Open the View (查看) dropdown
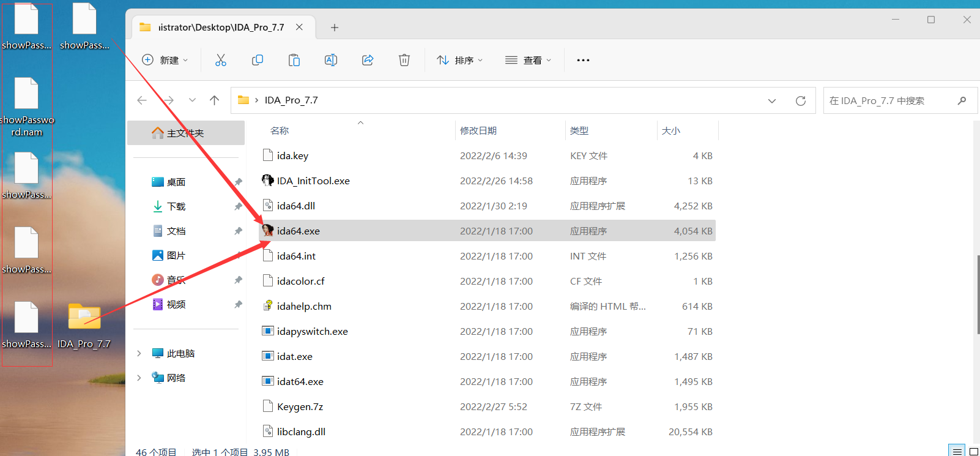This screenshot has height=456, width=980. click(x=529, y=60)
